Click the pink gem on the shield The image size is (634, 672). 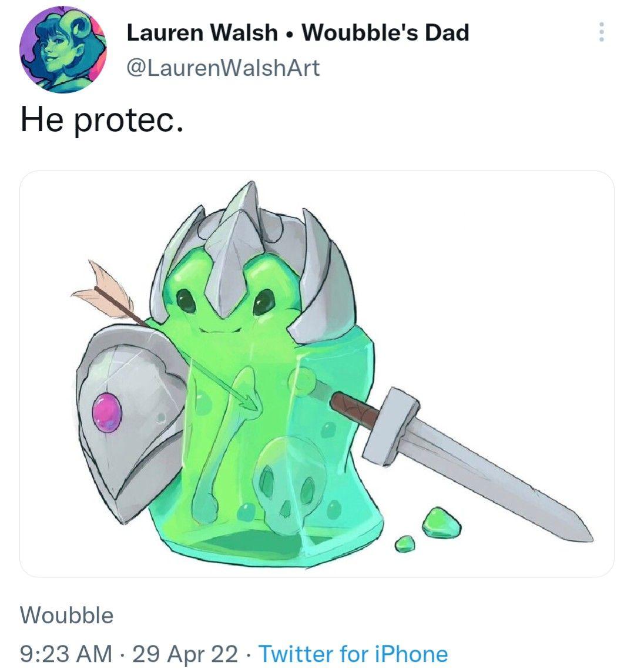(107, 413)
